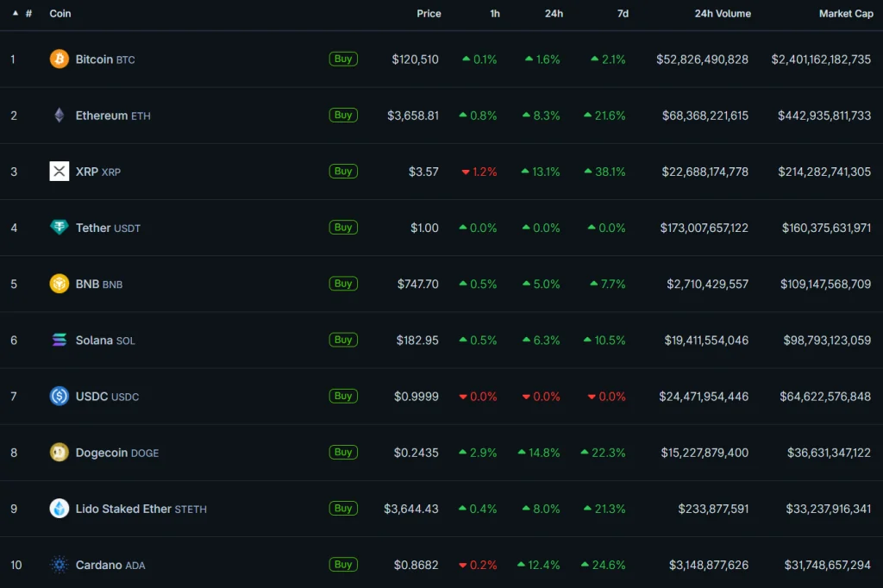Click Cardano market cap $31,748,657,294
The height and width of the screenshot is (588, 883).
827,565
